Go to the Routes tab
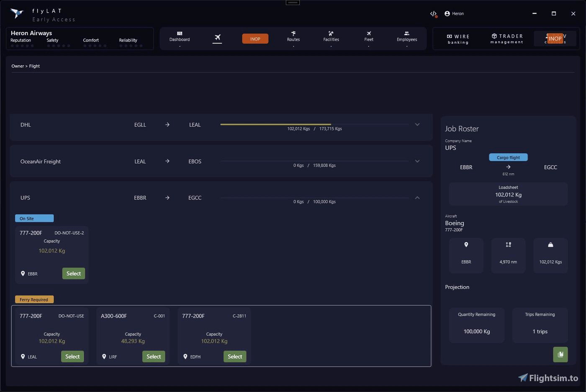Image resolution: width=586 pixels, height=392 pixels. [x=293, y=37]
